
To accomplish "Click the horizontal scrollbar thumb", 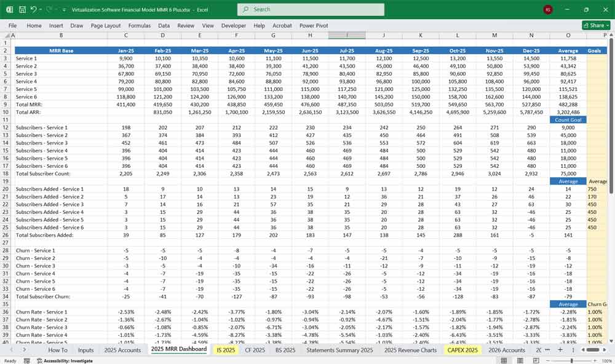I will (x=593, y=349).
